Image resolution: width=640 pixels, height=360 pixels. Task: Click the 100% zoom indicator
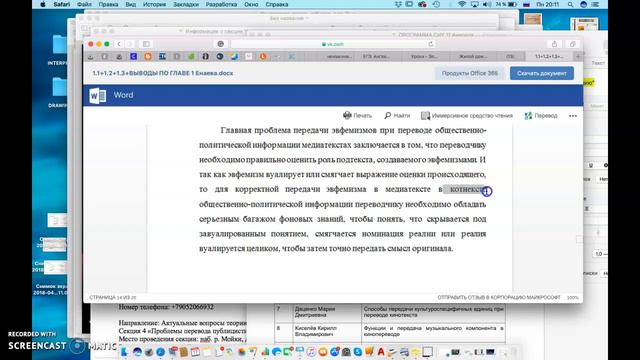(573, 298)
